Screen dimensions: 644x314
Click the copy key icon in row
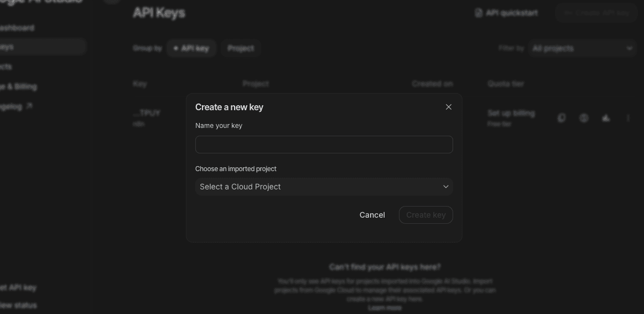point(562,118)
